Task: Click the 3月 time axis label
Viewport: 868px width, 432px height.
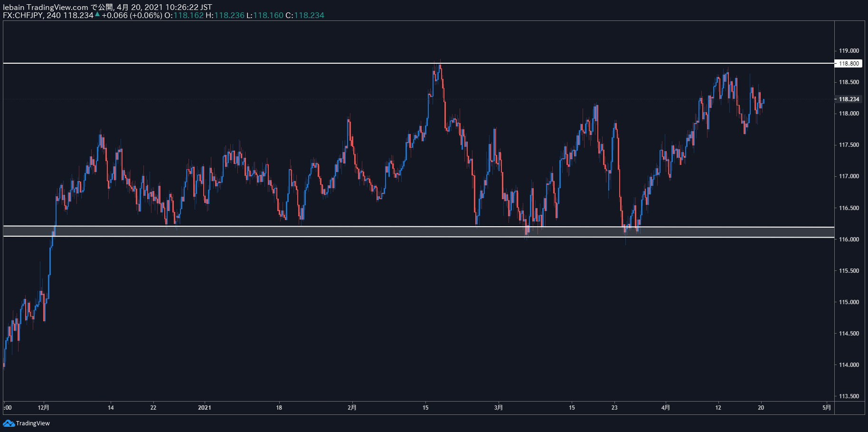Action: click(x=498, y=407)
